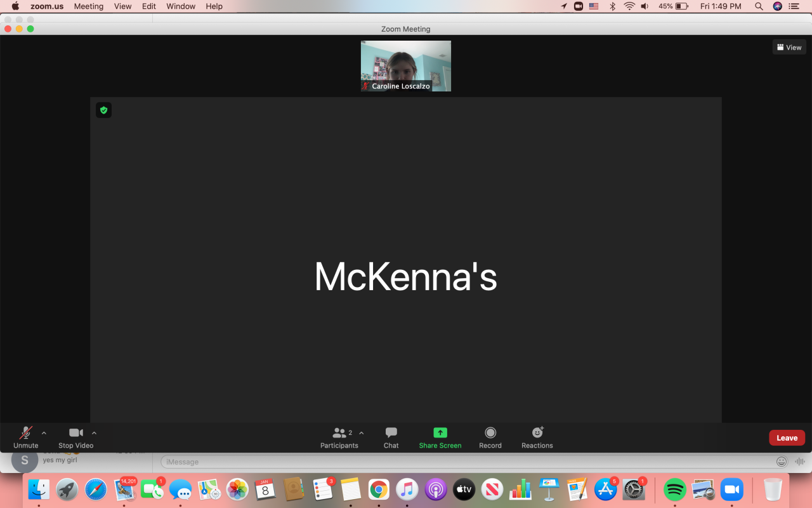Open Numbers from the Dock
The image size is (812, 508).
point(520,489)
